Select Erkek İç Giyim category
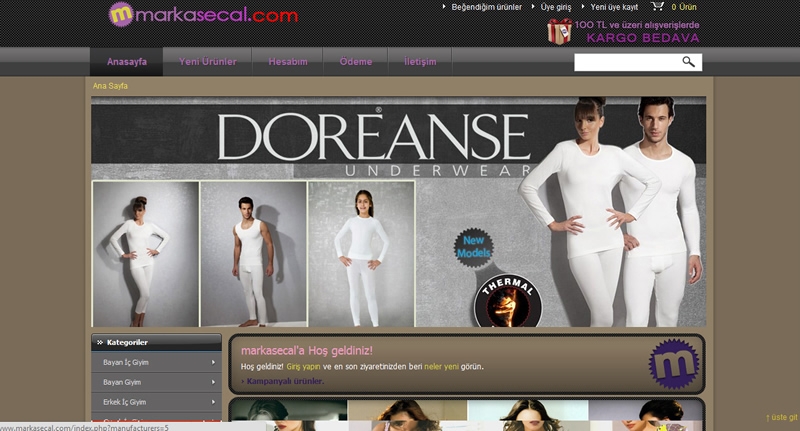The image size is (800, 431). click(124, 402)
